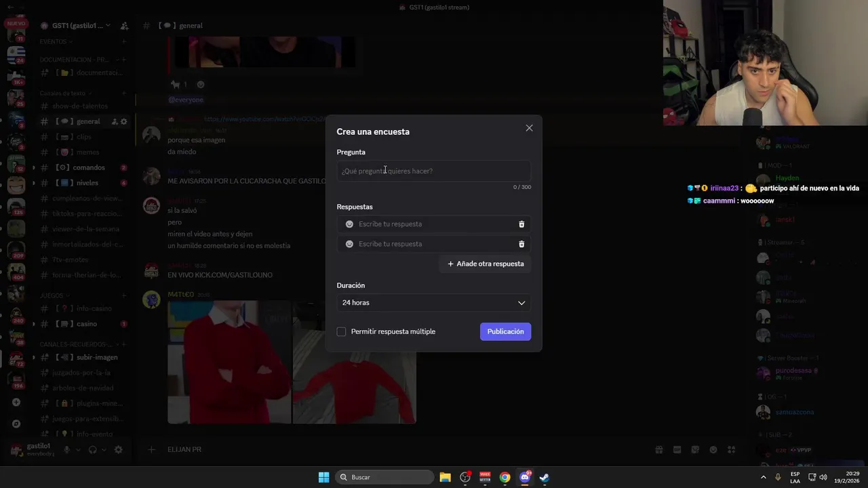Click the Pregunta question input field
Image resolution: width=868 pixels, height=488 pixels.
tap(433, 171)
